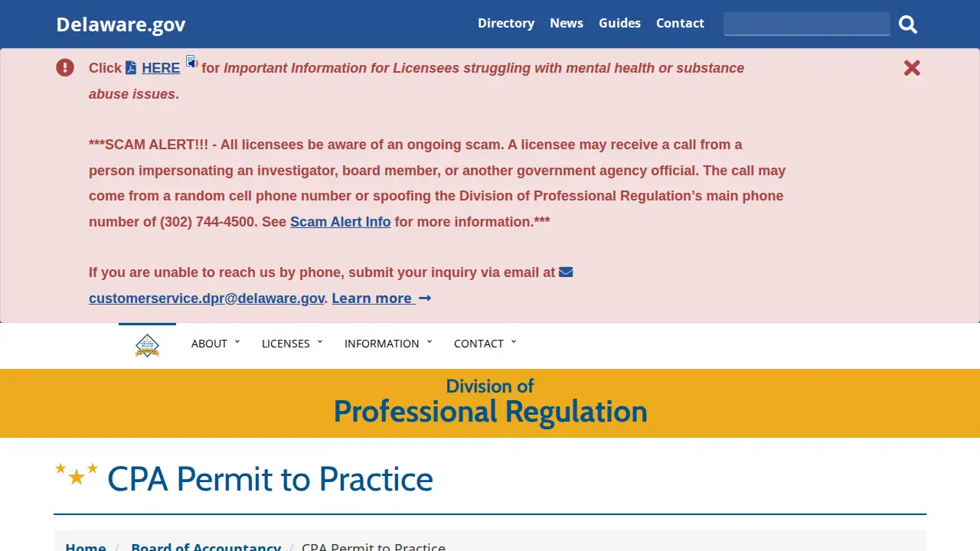Click the Home breadcrumb link
The width and height of the screenshot is (980, 551).
click(86, 548)
